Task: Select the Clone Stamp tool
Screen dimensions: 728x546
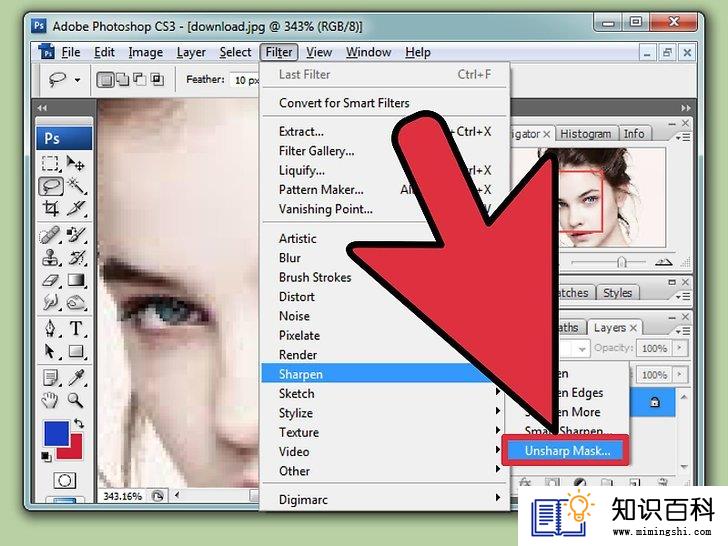Action: (x=50, y=257)
